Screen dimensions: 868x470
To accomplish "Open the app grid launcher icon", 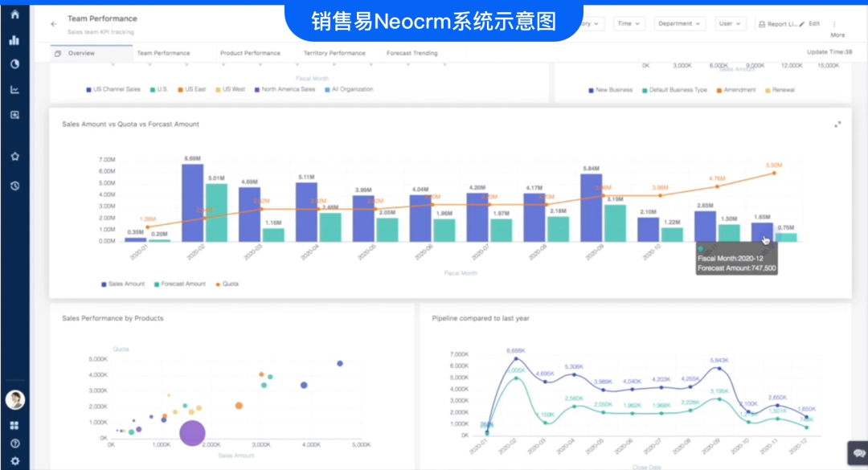I will [x=14, y=425].
